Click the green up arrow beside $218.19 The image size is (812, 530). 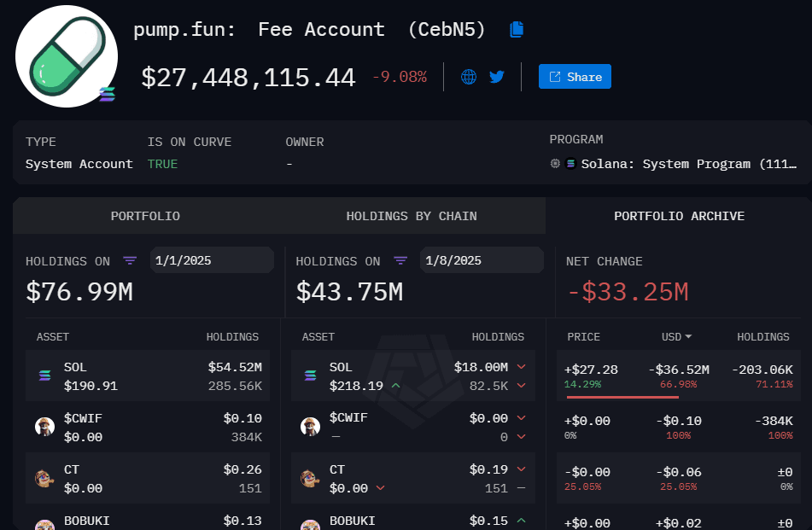coord(395,385)
